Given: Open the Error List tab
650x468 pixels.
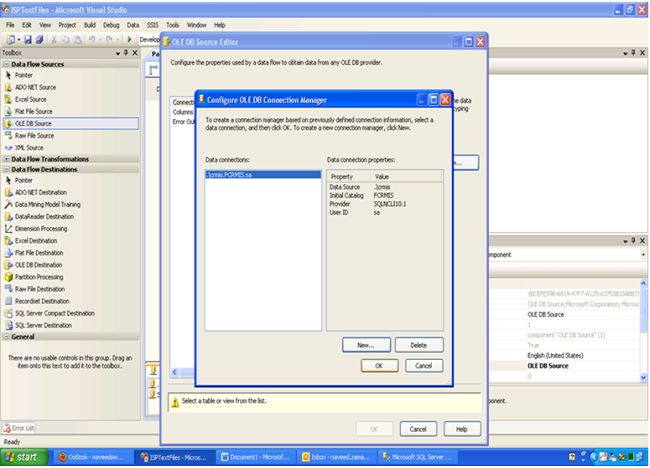Looking at the screenshot, I should click(19, 428).
